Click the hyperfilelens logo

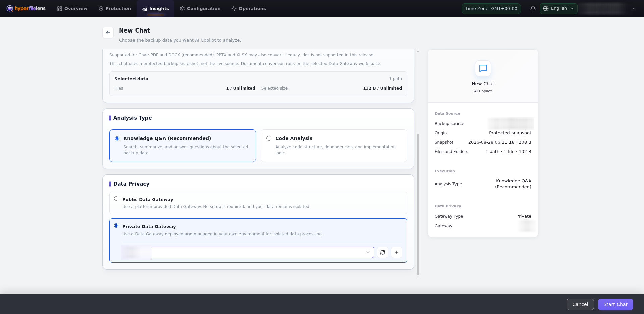point(26,8)
